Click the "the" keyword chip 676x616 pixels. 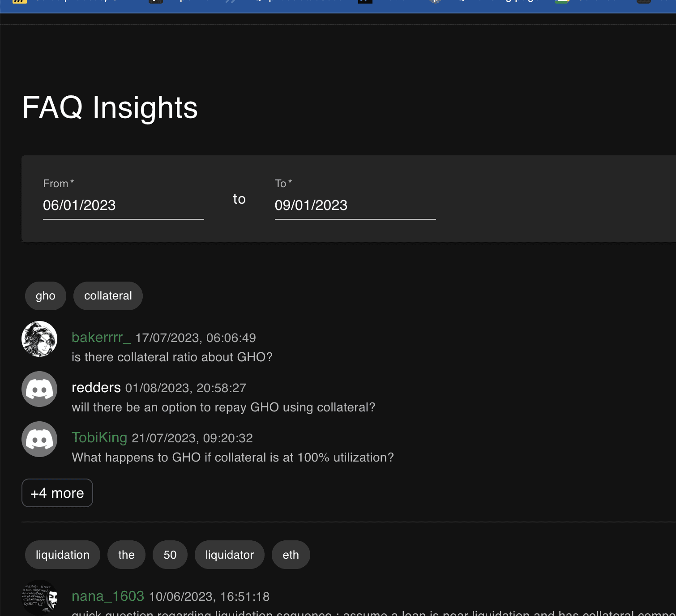(x=126, y=555)
